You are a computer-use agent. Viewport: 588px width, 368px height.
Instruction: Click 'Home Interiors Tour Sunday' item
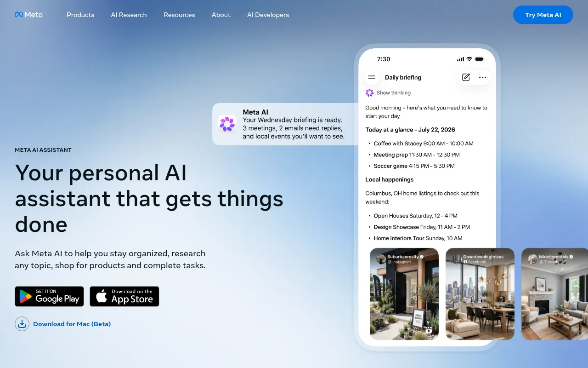418,238
